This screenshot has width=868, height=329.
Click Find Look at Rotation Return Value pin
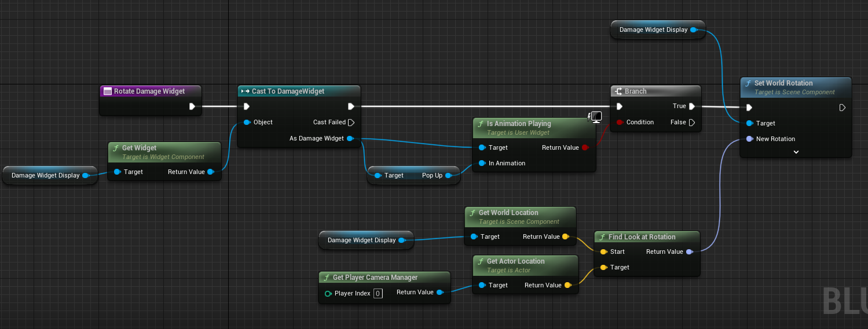688,252
